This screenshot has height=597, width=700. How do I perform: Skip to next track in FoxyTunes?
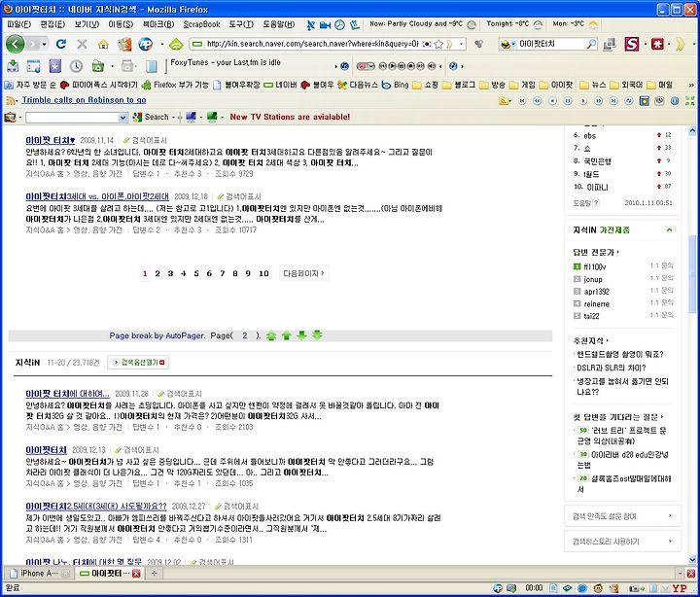point(420,66)
